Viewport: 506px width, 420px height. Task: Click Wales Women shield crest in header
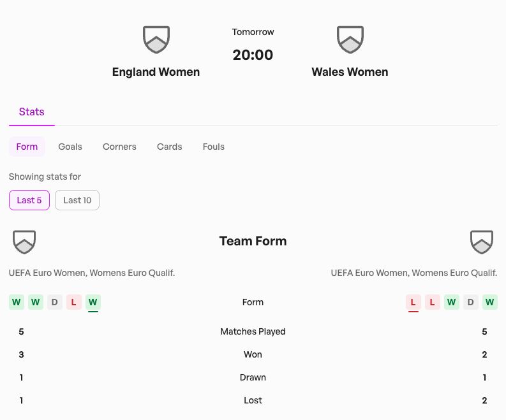[x=350, y=40]
